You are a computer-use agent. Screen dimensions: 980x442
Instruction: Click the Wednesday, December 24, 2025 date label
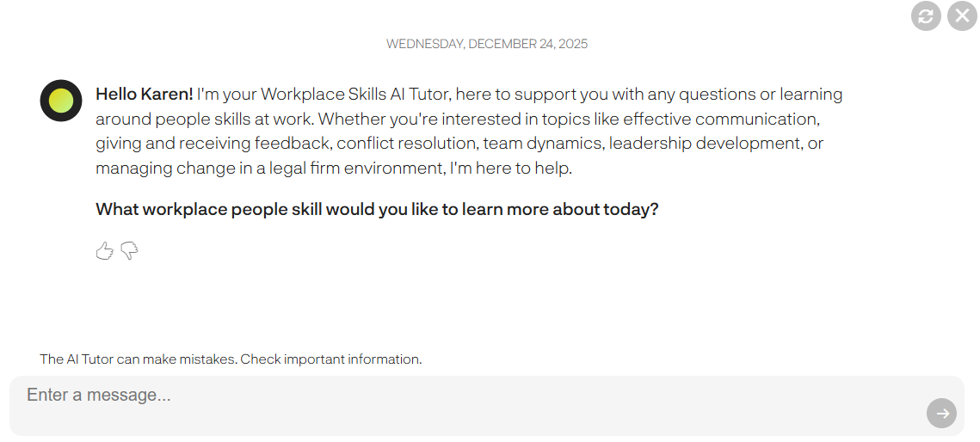point(487,44)
